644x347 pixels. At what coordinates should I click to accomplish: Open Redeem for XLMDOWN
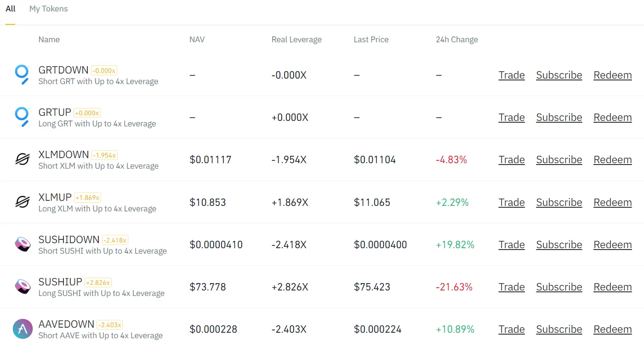[612, 159]
